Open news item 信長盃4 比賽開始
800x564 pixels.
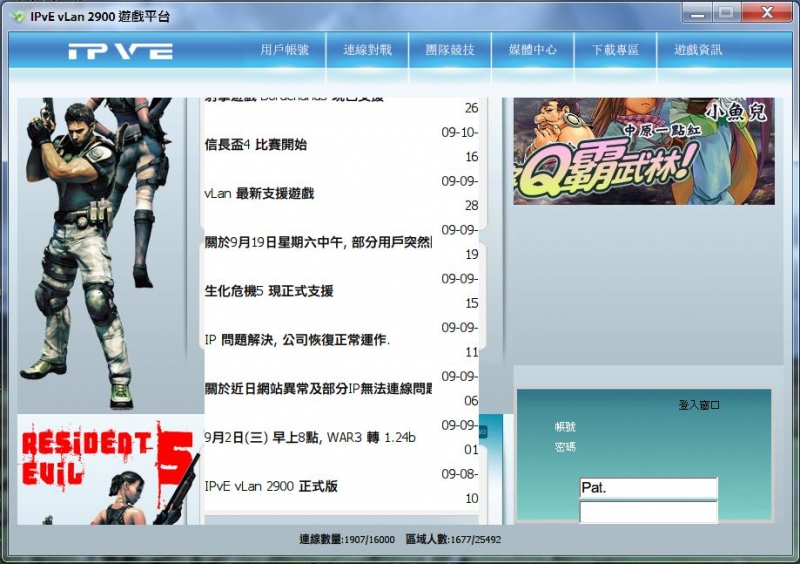tap(256, 144)
